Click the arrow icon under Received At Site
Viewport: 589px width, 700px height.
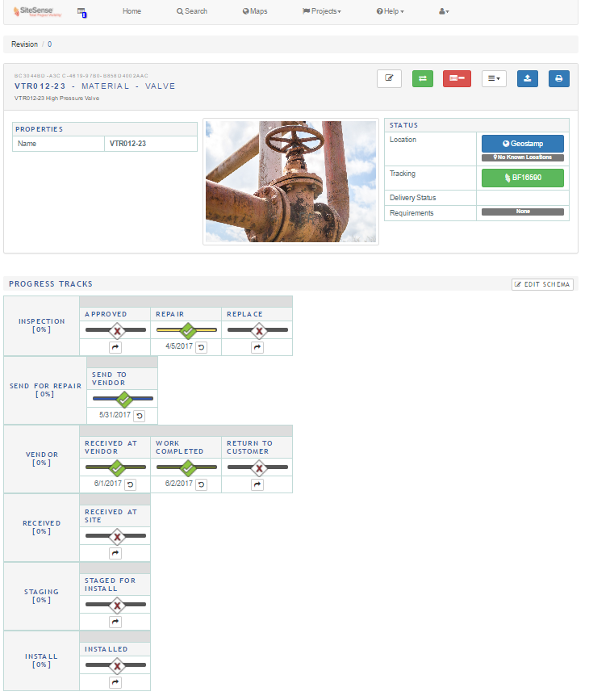(115, 554)
